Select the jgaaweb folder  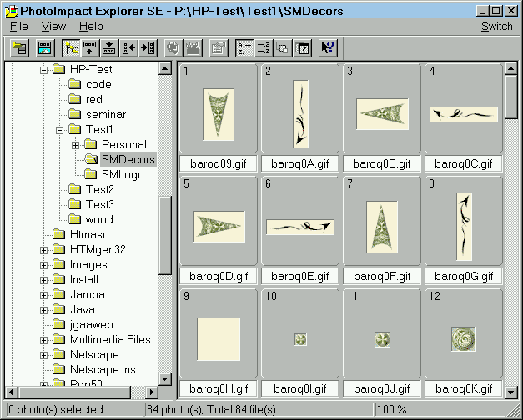(92, 324)
